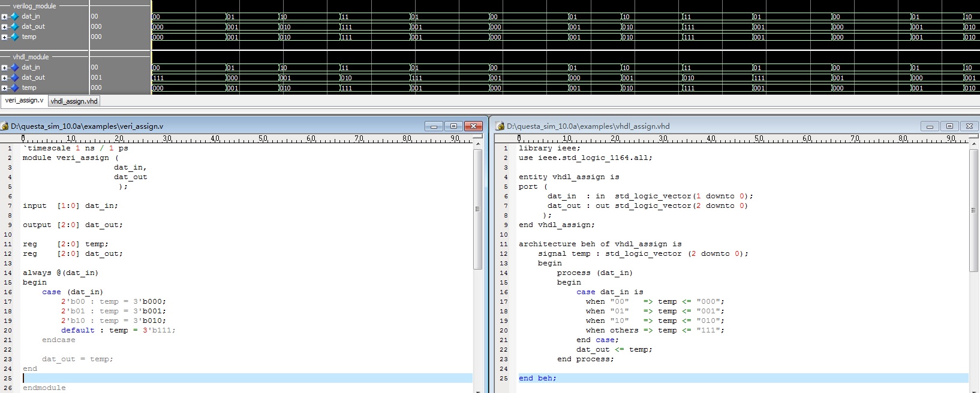Expand the verilog_module dat_in bus
The image size is (980, 393).
click(4, 17)
